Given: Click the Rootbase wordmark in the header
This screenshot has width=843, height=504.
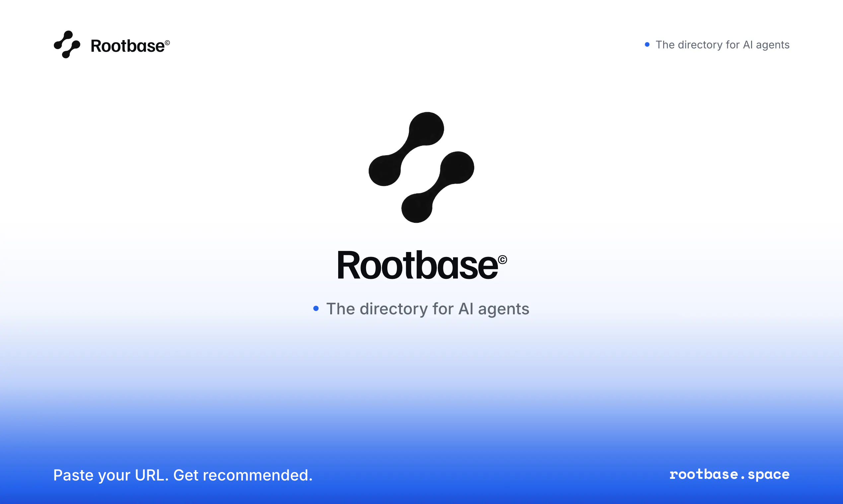Looking at the screenshot, I should click(130, 46).
